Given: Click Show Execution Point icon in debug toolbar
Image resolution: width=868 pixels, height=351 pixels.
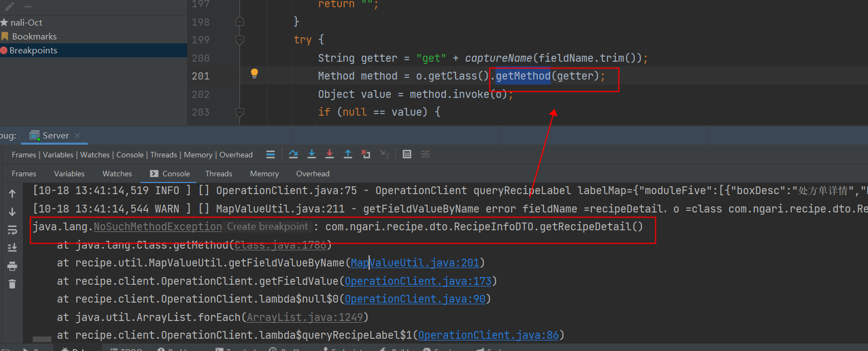Looking at the screenshot, I should click(x=271, y=155).
